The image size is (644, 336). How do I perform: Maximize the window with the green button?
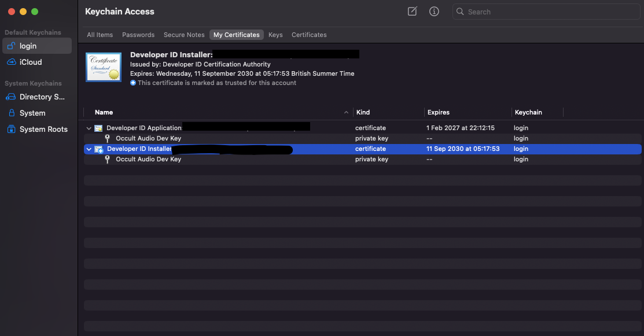35,12
